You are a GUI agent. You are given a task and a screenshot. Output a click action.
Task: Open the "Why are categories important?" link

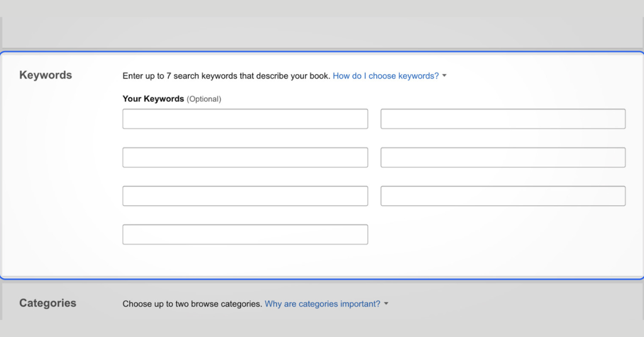click(x=322, y=304)
